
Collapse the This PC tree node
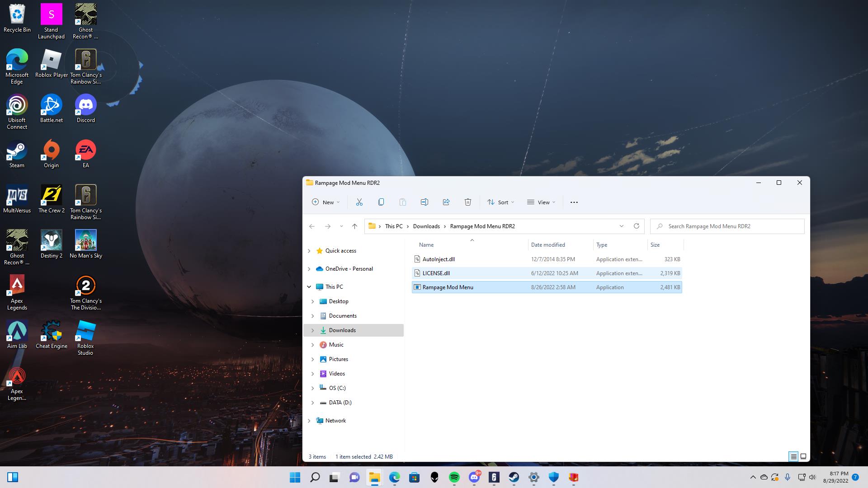309,287
